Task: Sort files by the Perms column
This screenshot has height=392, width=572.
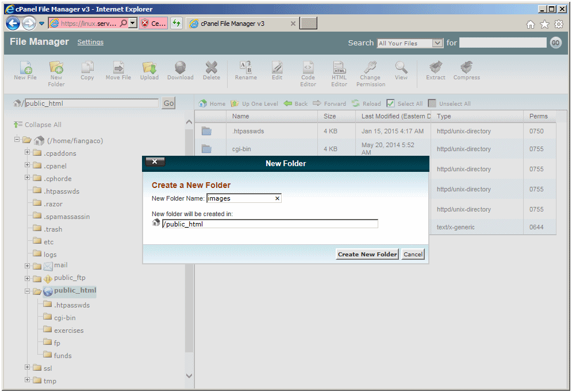Action: [x=539, y=116]
